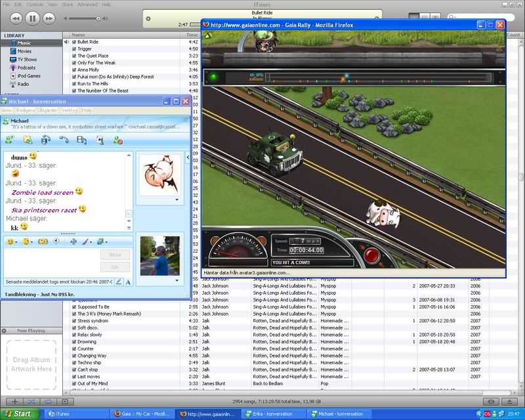Click the message text input box
Image resolution: width=525 pixels, height=420 pixels.
click(x=51, y=262)
